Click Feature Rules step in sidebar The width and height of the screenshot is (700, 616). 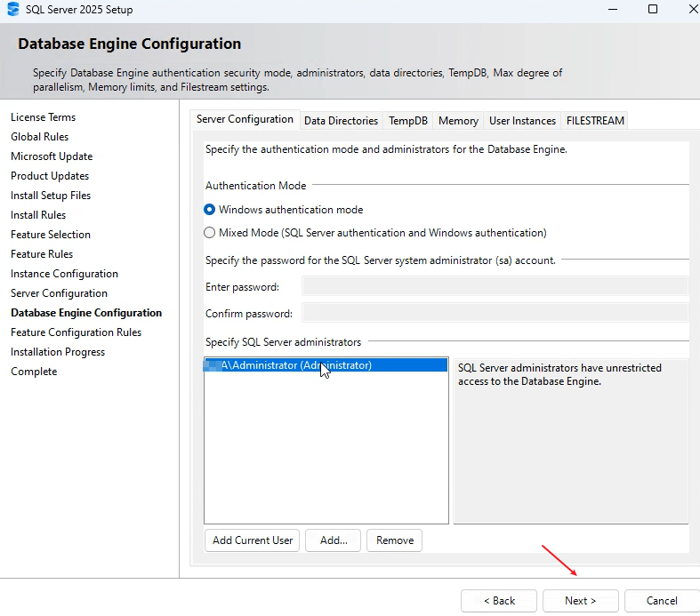42,254
